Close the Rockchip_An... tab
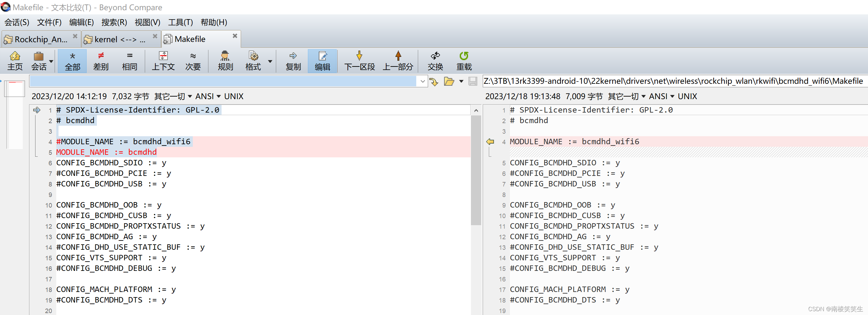868x315 pixels. click(75, 36)
